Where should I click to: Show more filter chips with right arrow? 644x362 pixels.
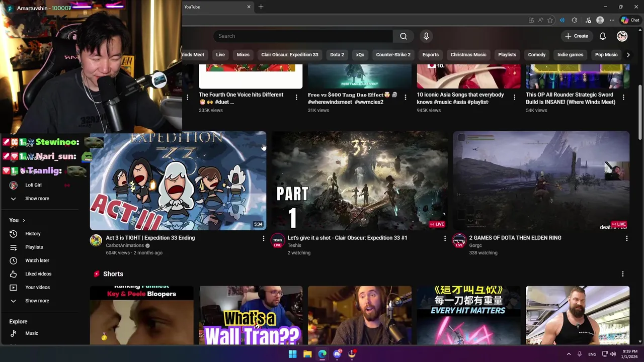tap(628, 55)
